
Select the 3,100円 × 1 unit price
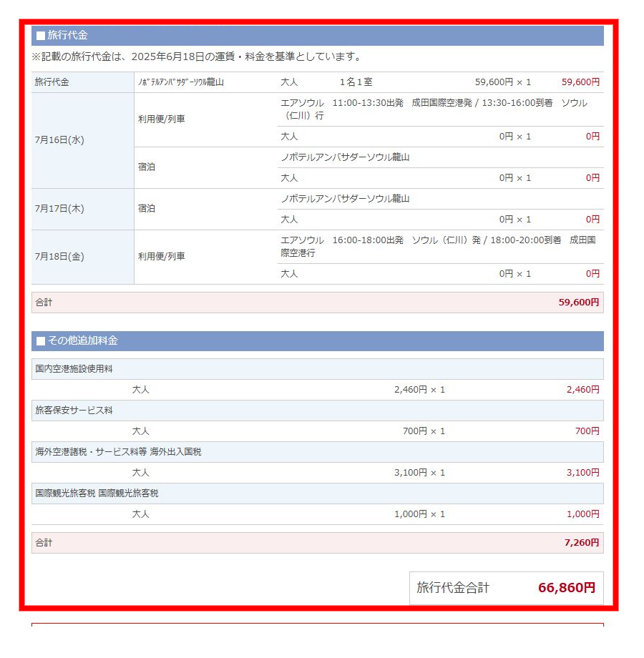(419, 473)
